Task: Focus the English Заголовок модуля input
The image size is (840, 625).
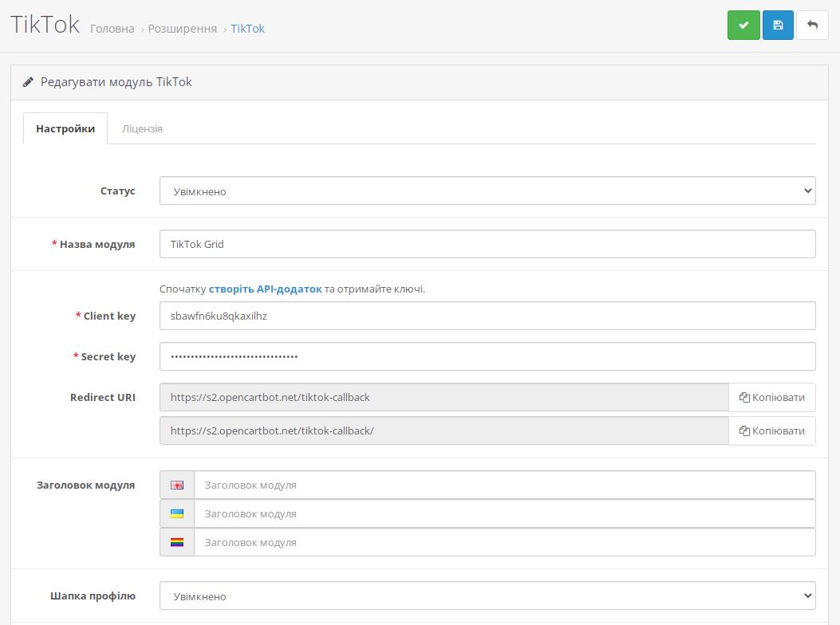Action: pos(505,485)
